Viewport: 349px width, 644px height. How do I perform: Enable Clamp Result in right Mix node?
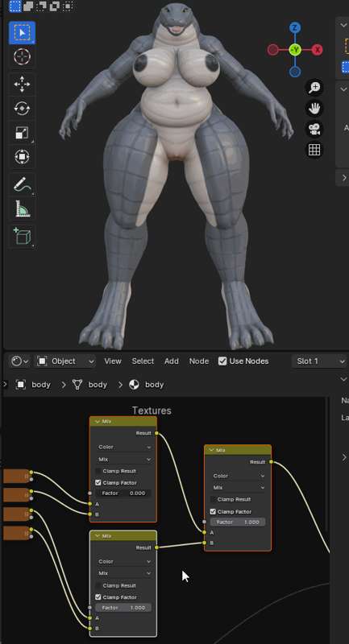click(213, 499)
